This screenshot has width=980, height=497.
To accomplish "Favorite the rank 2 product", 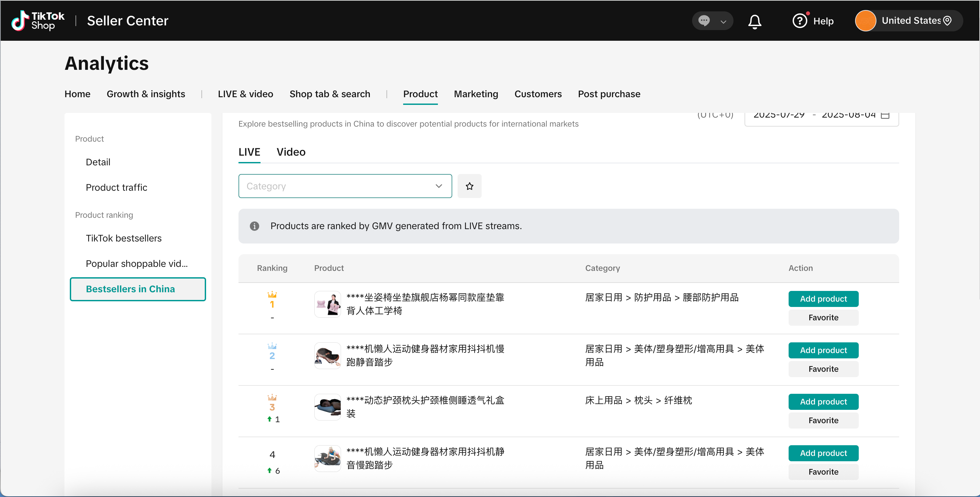I will [x=823, y=369].
